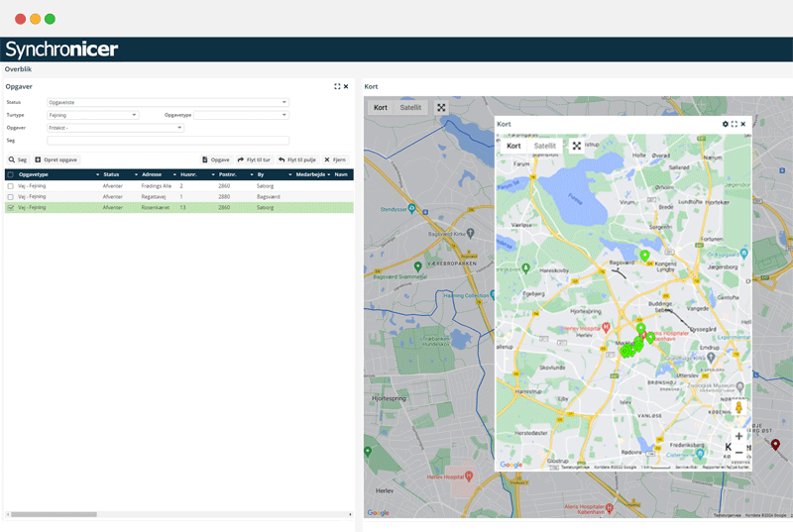The image size is (793, 532).
Task: Click the Flyt til tur button
Action: pos(254,160)
